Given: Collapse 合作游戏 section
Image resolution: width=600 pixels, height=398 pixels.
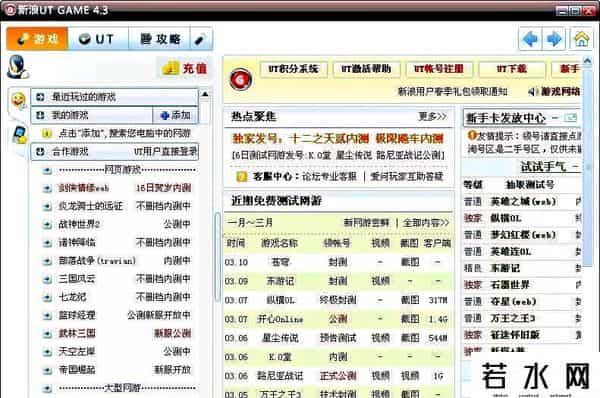Looking at the screenshot, I should [x=114, y=152].
